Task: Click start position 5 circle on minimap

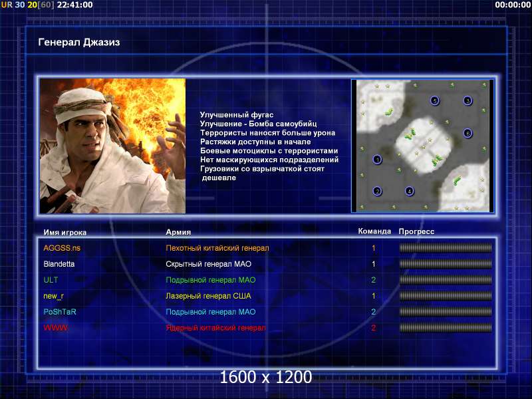Action: (x=435, y=101)
